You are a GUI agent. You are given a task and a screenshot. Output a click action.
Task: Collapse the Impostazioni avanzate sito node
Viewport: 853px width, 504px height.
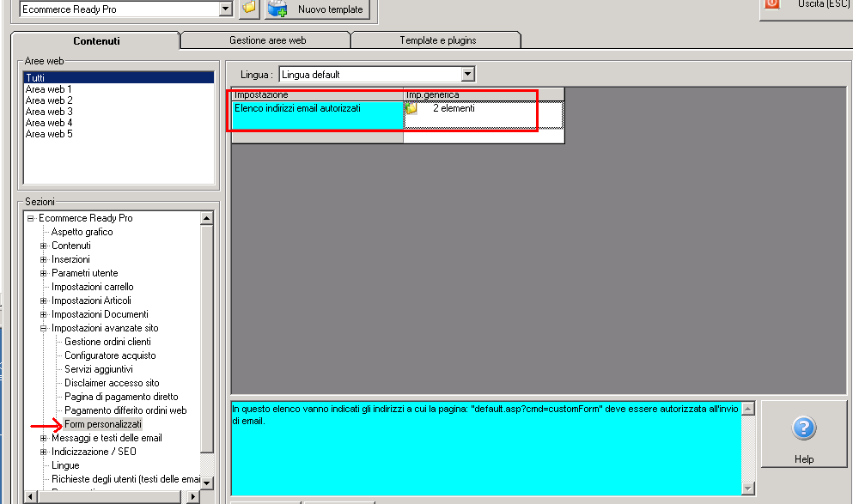44,328
